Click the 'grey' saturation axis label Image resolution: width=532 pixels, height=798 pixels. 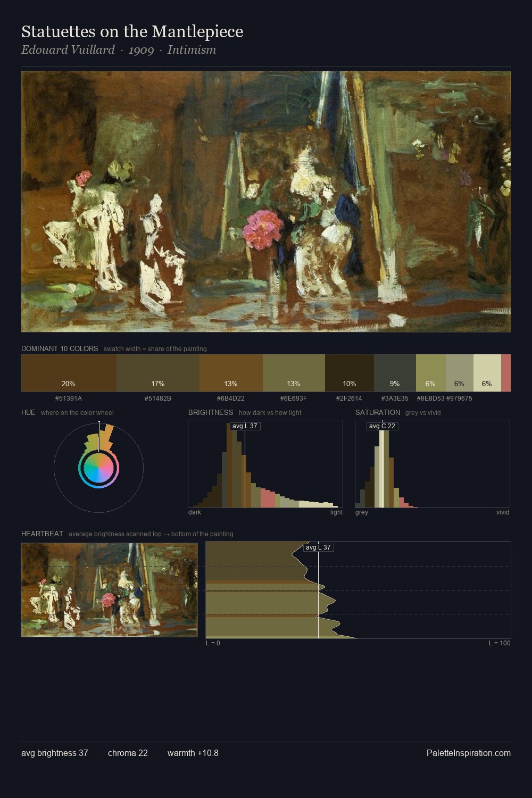(362, 512)
